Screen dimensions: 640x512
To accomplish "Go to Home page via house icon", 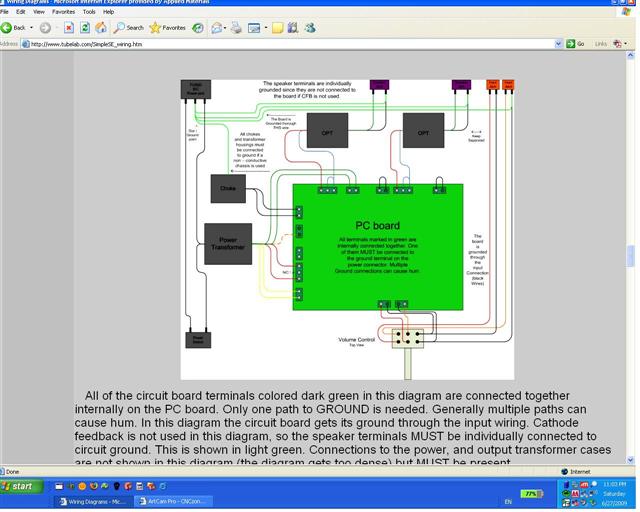I will (101, 28).
